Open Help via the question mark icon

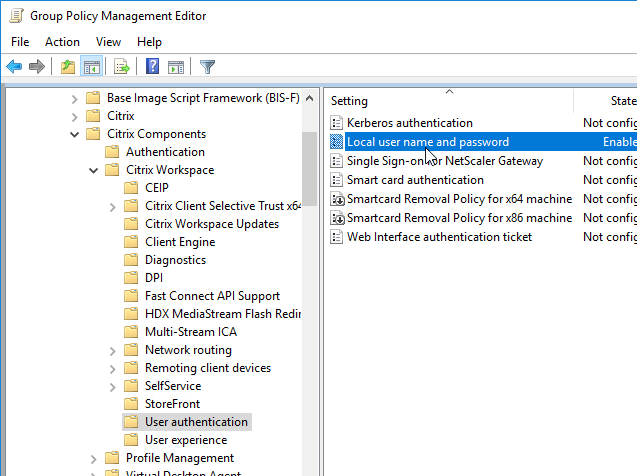[x=152, y=67]
